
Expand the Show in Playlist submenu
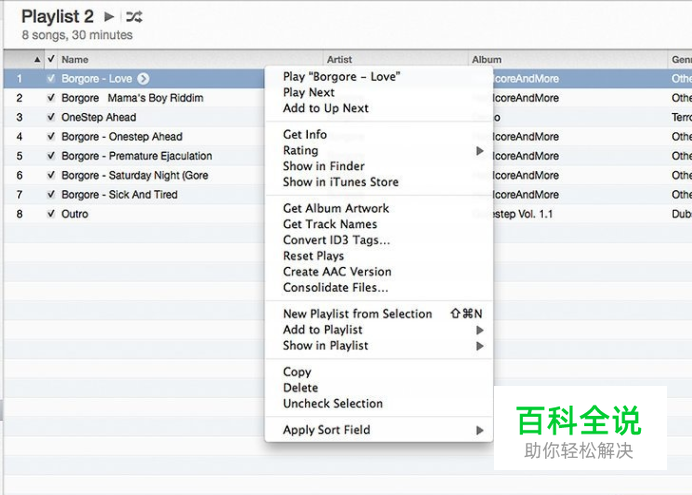[480, 346]
